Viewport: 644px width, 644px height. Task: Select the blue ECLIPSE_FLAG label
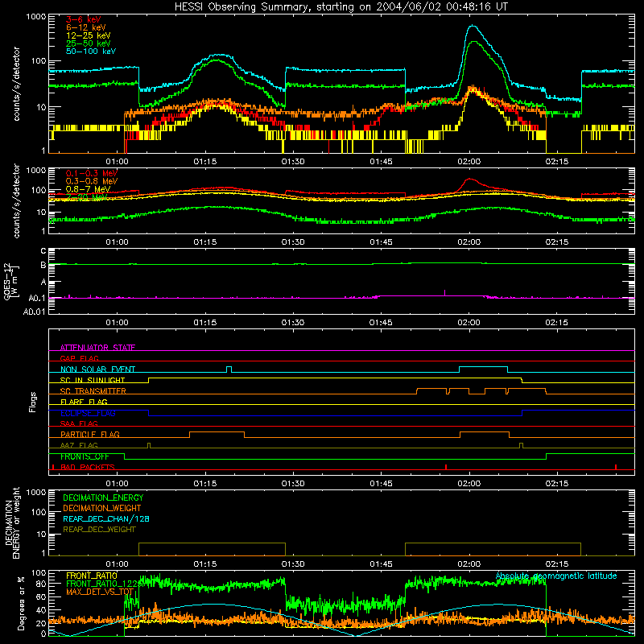click(88, 413)
